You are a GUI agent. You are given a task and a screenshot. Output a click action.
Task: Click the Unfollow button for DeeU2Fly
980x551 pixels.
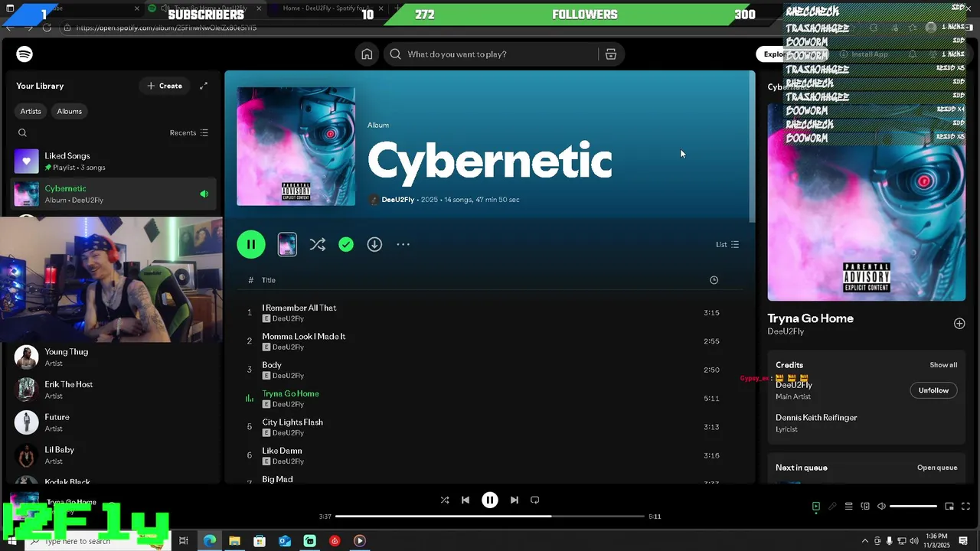[933, 390]
